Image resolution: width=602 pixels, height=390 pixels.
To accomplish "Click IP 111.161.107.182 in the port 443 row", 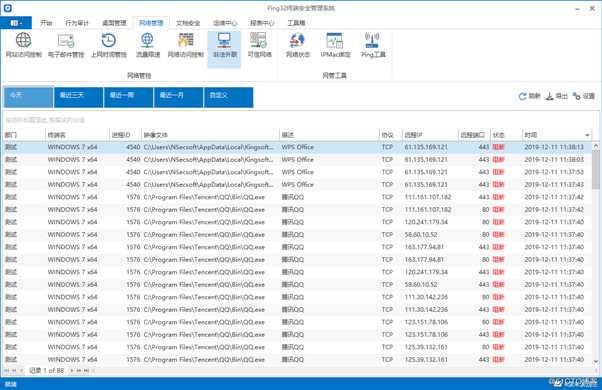I will click(428, 197).
